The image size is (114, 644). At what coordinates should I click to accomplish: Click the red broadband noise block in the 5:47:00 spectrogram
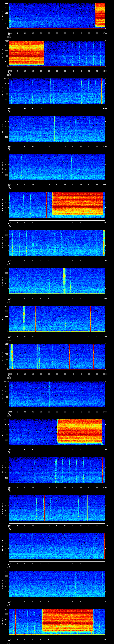27,53
